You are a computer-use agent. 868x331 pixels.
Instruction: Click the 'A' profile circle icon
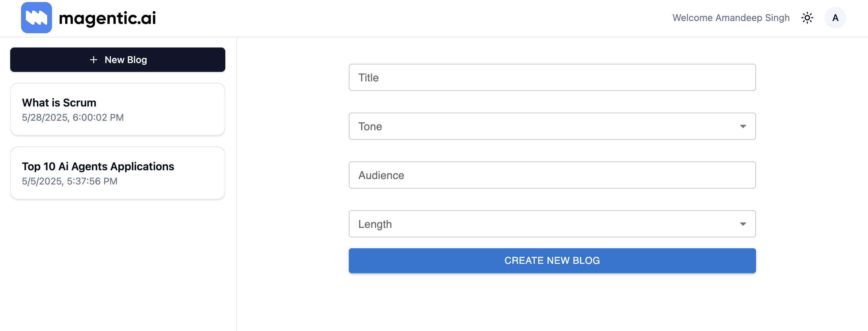pos(835,18)
